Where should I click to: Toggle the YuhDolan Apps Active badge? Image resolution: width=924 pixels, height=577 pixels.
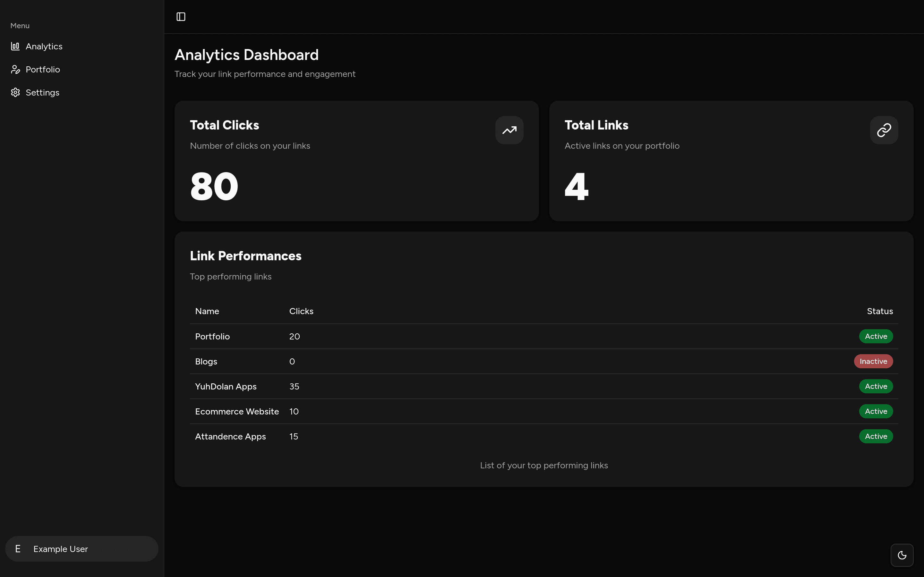[x=876, y=386]
